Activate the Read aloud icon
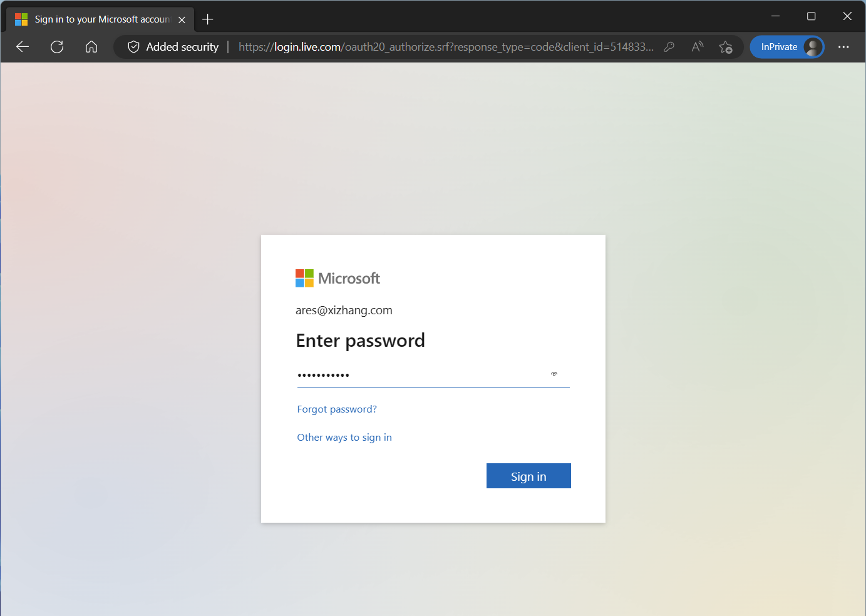The width and height of the screenshot is (866, 616). click(697, 47)
